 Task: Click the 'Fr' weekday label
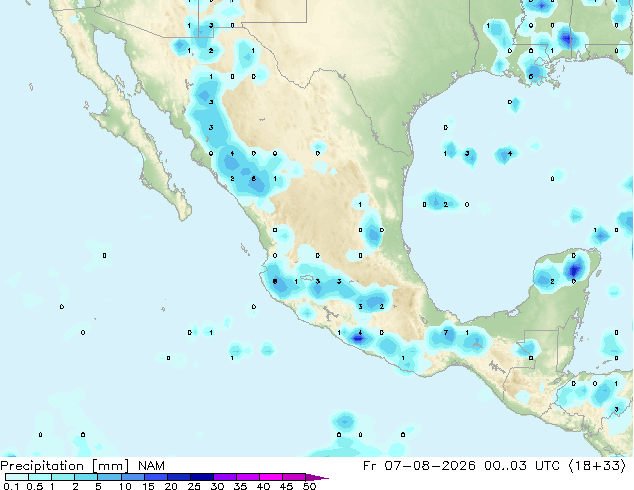[369, 466]
